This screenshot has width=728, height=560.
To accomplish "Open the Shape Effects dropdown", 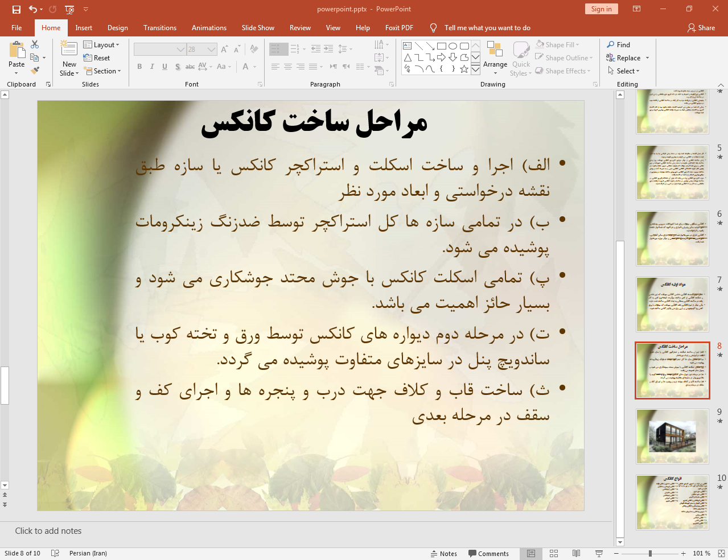I will point(563,71).
